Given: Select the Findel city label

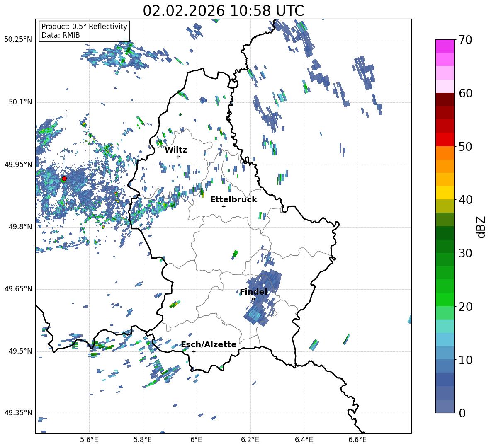Looking at the screenshot, I should [x=253, y=292].
